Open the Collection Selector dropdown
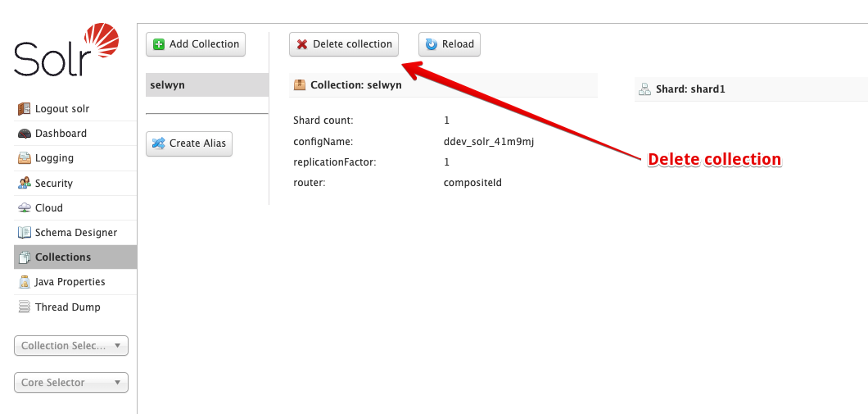The width and height of the screenshot is (868, 414). pos(71,346)
